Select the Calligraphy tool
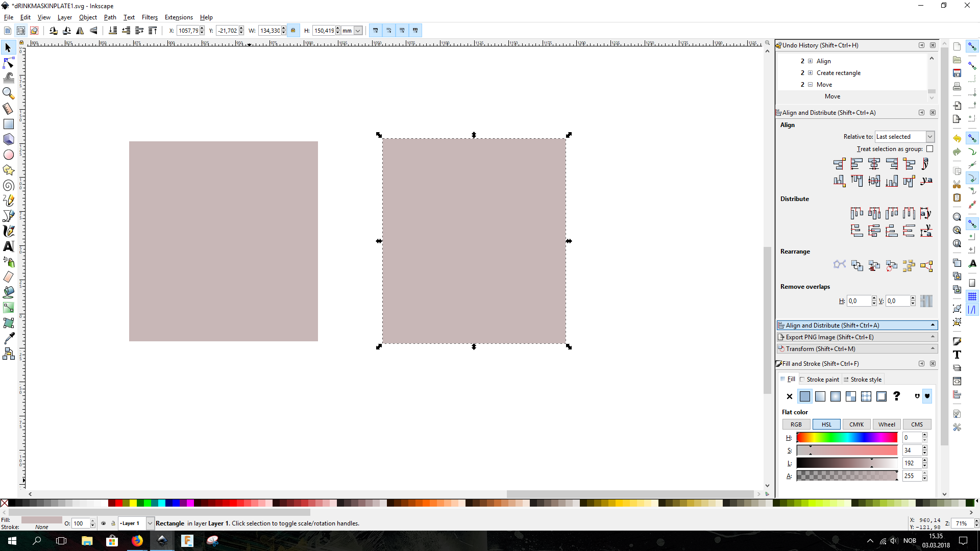 (x=8, y=231)
